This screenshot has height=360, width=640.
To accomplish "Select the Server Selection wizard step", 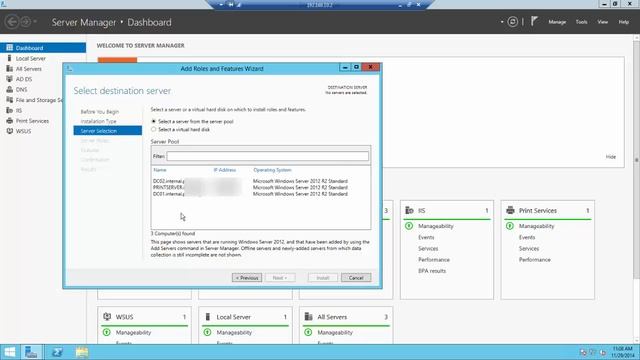I will point(108,131).
